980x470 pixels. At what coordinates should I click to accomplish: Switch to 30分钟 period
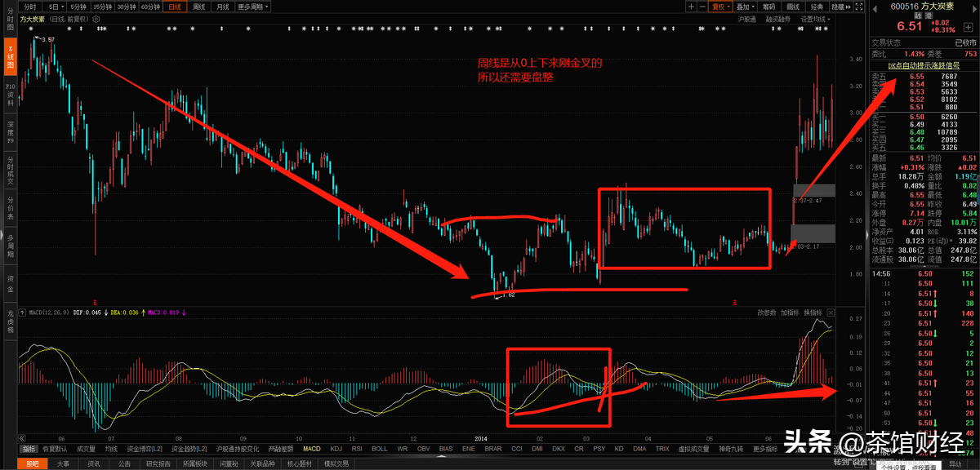point(126,7)
